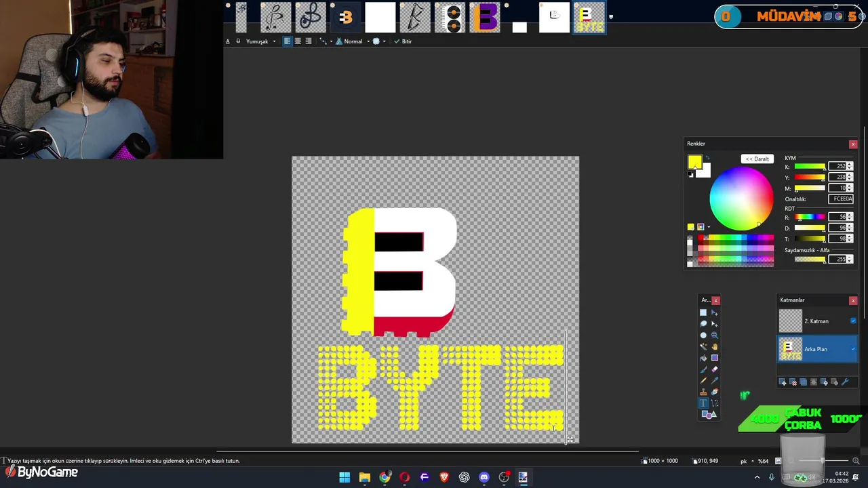Click the Bitir finish button
868x488 pixels.
point(403,41)
